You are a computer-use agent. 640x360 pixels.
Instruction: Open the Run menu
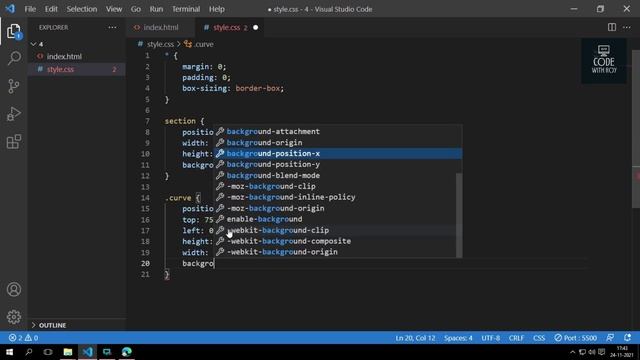pyautogui.click(x=156, y=9)
